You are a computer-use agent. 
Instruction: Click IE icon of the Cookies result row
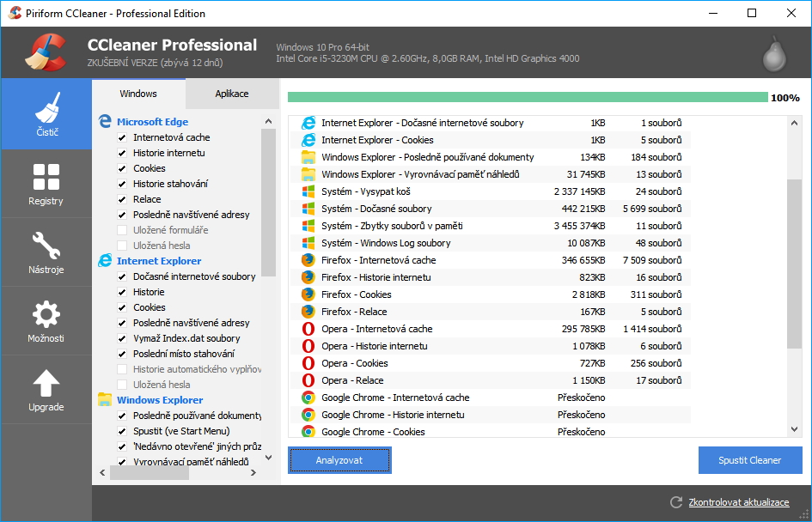[308, 140]
